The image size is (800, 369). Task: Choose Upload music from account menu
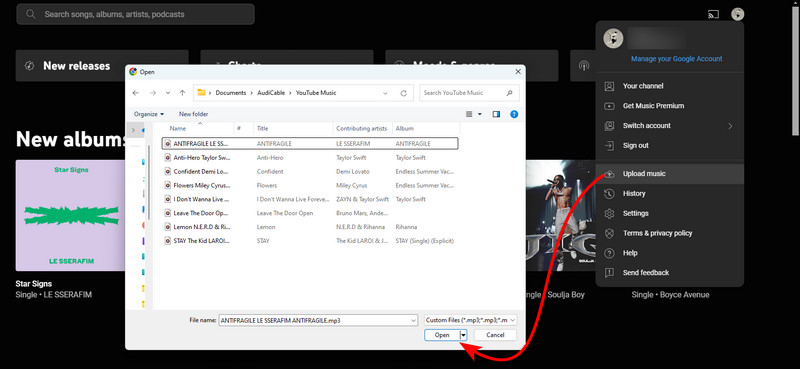coord(669,174)
